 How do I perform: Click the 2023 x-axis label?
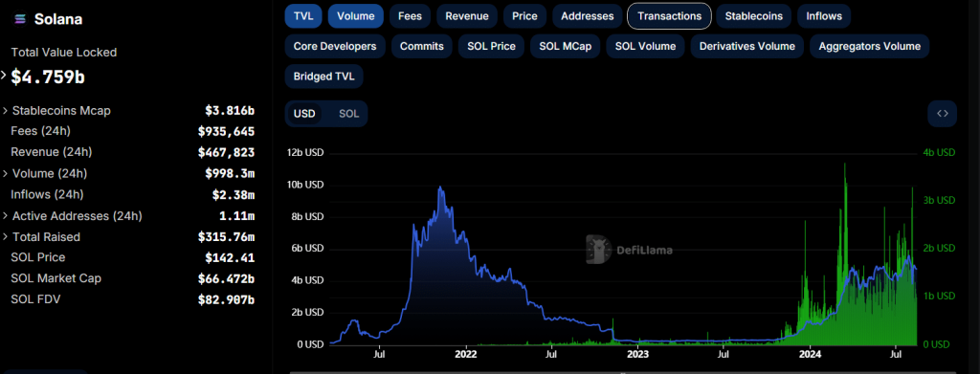637,354
